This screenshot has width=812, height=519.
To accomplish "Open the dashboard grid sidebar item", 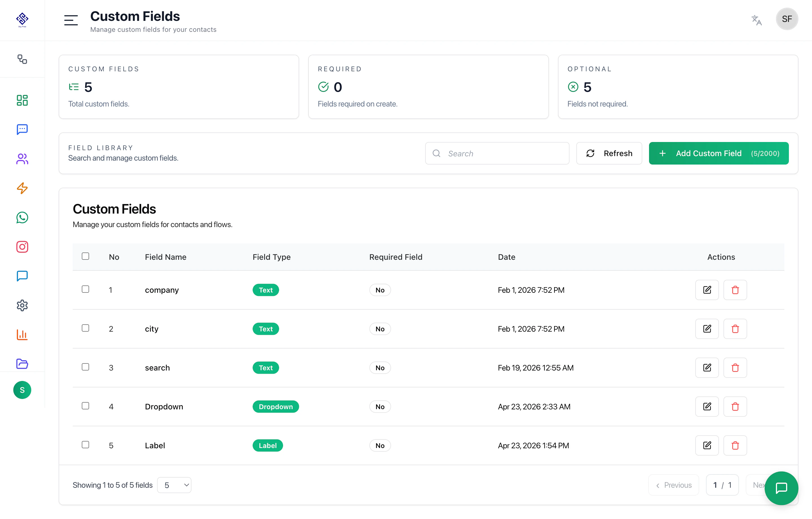I will (22, 100).
